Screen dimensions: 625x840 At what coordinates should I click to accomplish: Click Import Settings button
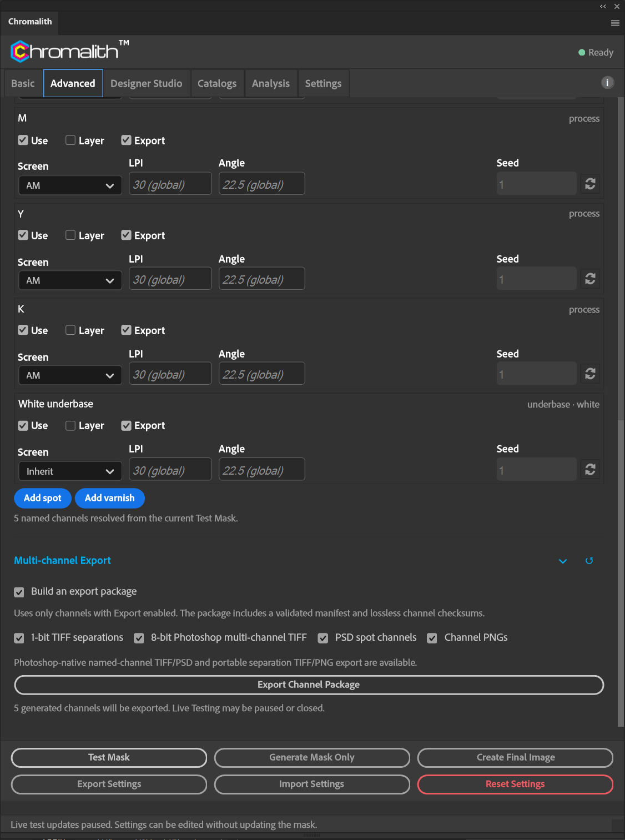coord(312,784)
